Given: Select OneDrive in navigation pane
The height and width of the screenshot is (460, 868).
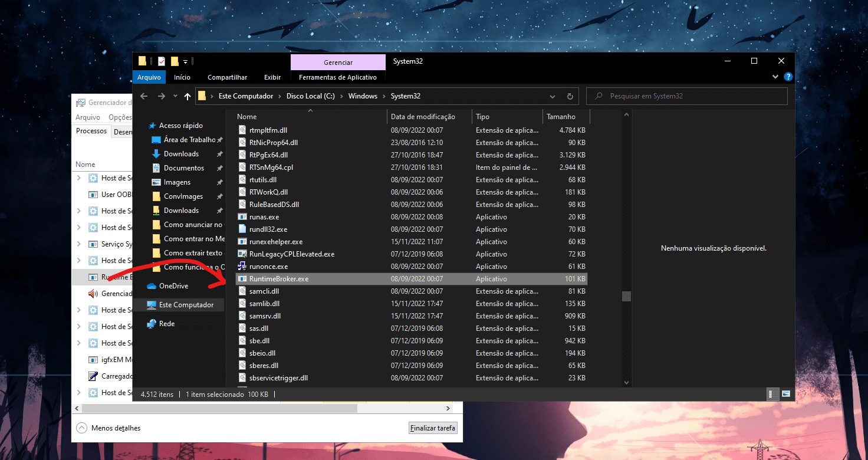Looking at the screenshot, I should coord(173,286).
